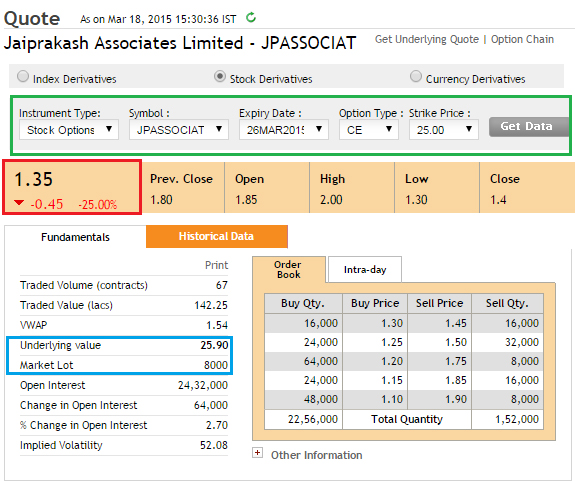Viewport: 575px width, 483px height.
Task: Select Currency Derivatives radio button
Action: (415, 76)
